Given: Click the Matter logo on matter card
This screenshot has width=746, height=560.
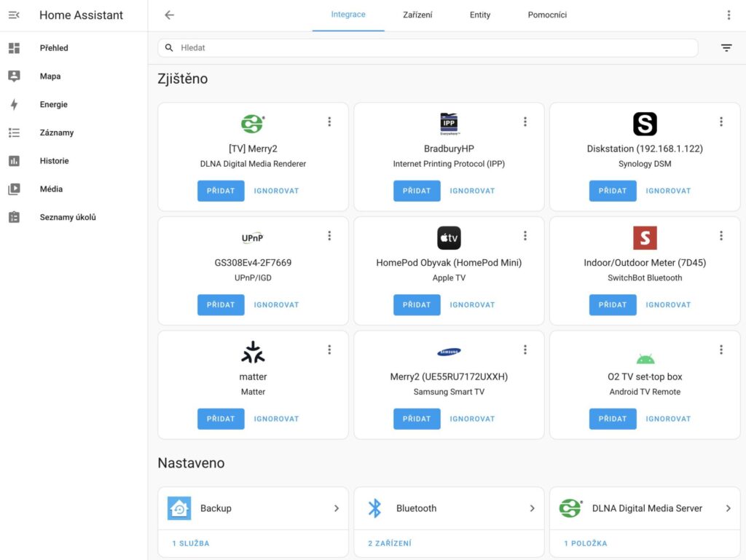Looking at the screenshot, I should tap(253, 352).
